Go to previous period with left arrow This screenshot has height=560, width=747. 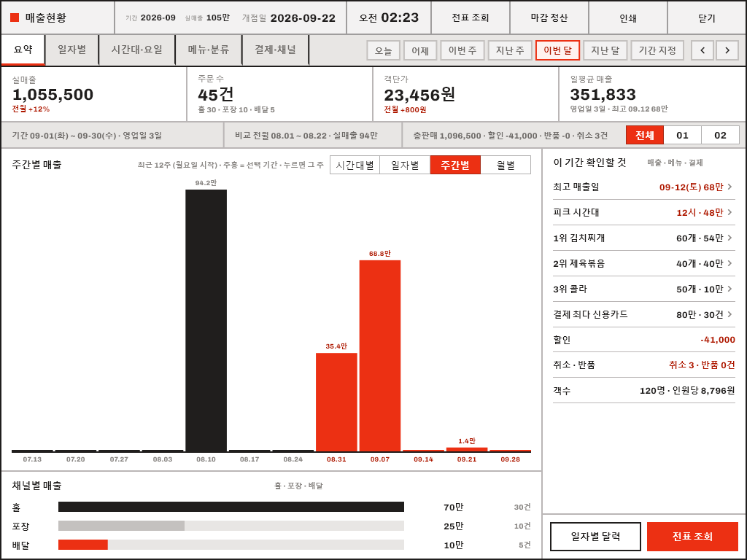point(703,50)
